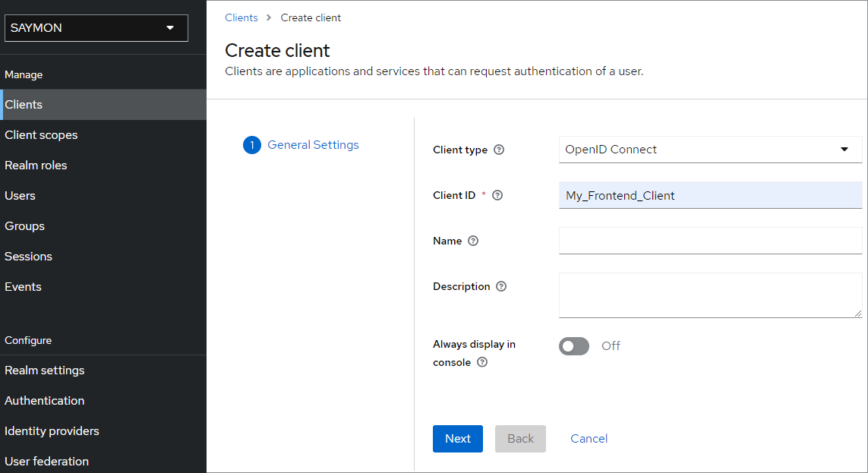
Task: Click the Back button
Action: click(x=520, y=439)
